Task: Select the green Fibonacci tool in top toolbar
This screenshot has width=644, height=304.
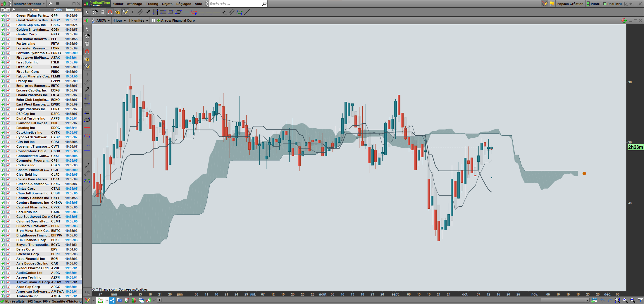Action: [x=239, y=12]
